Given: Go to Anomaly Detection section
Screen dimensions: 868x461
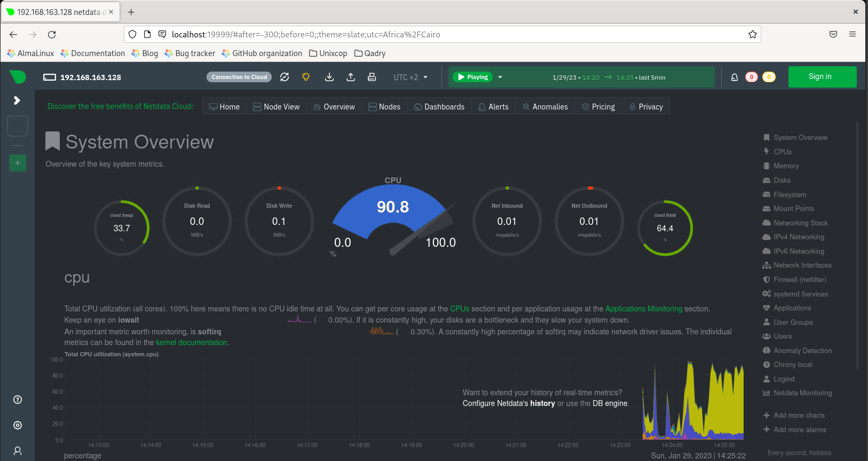Looking at the screenshot, I should (x=798, y=351).
